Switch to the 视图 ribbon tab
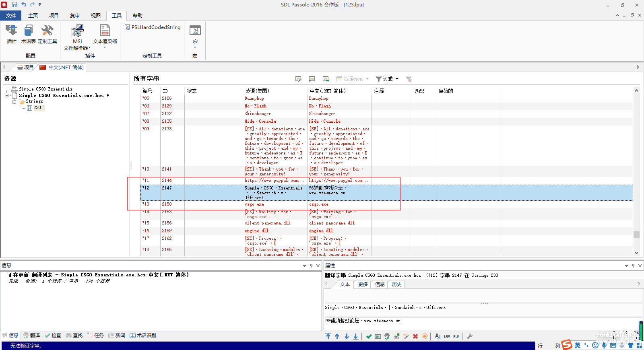Screen dimensions: 644x350 coord(96,16)
